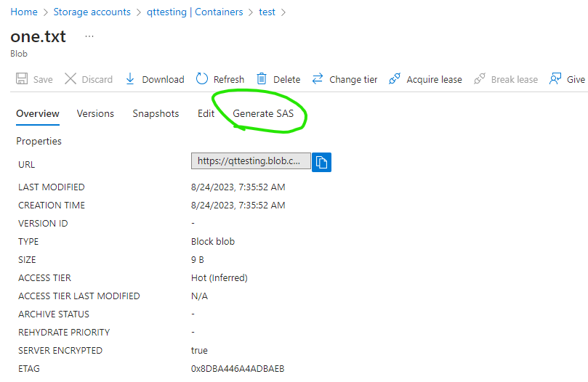Viewport: 588px width, 382px height.
Task: Click the URL property label
Action: [x=26, y=165]
